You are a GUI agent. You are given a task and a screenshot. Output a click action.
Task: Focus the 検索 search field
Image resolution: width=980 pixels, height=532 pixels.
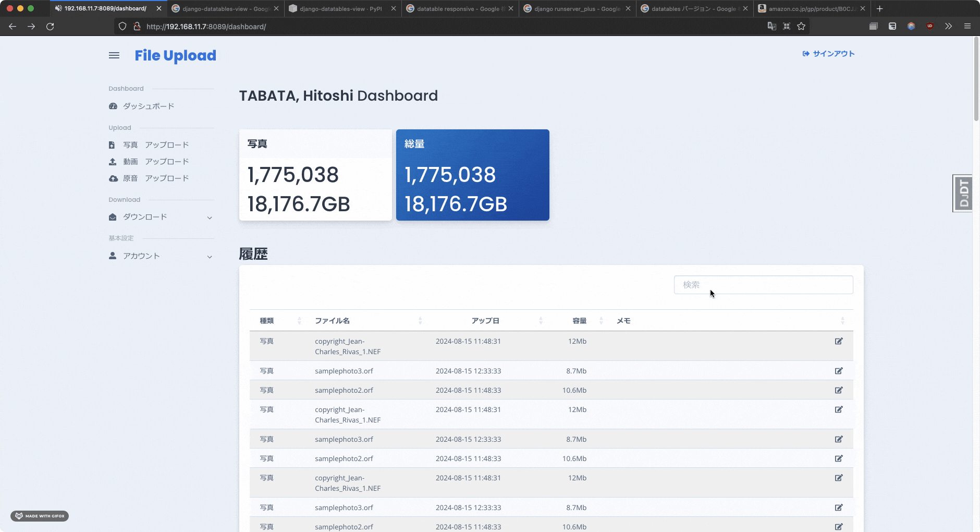pos(763,285)
